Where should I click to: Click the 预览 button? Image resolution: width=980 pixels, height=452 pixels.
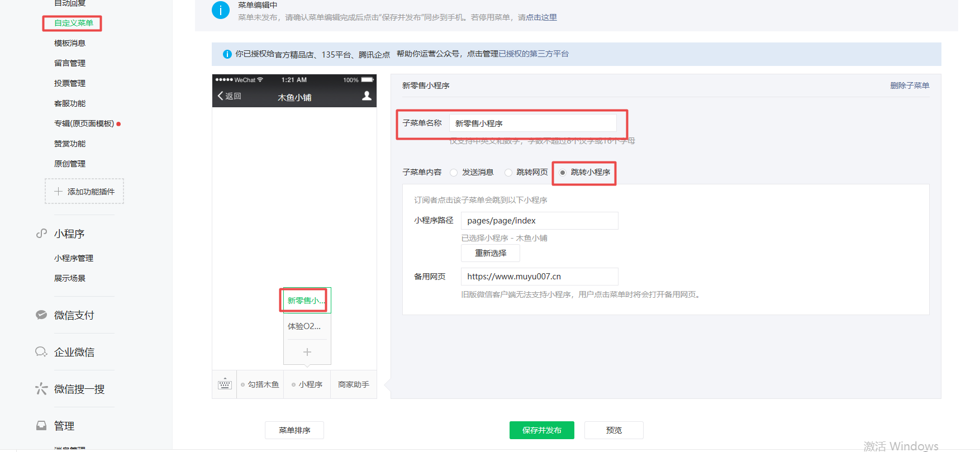(x=614, y=430)
